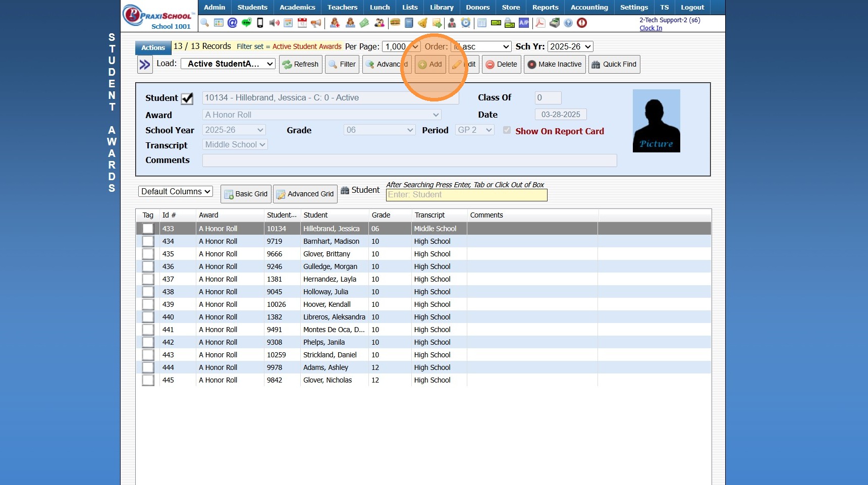Open the alarm clock icon
Screen dimensions: 868x485
coord(466,23)
